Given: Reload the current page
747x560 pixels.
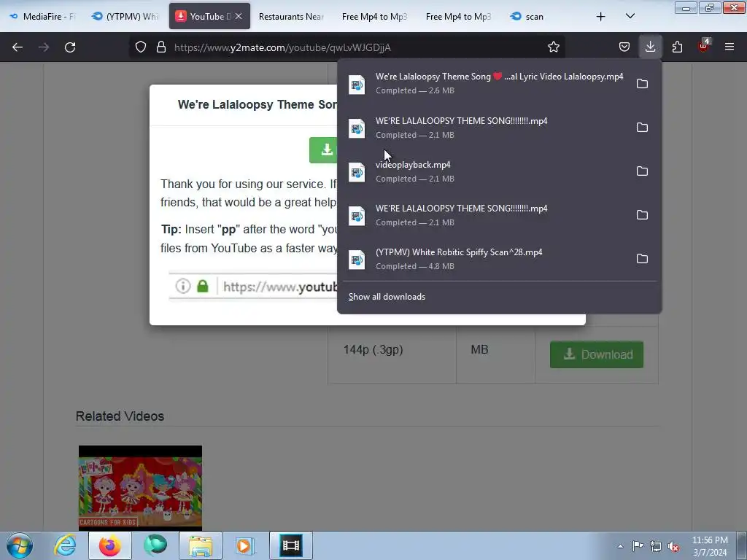Looking at the screenshot, I should [70, 47].
